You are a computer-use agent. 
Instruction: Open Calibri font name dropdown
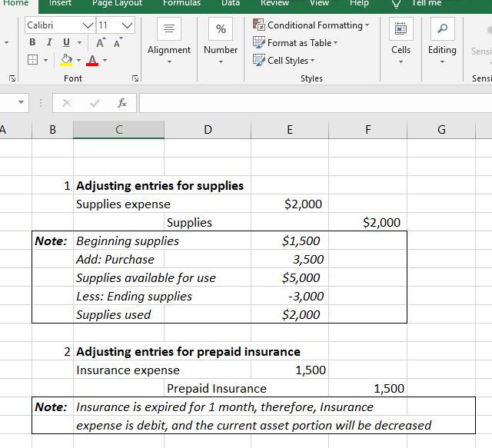(x=88, y=25)
